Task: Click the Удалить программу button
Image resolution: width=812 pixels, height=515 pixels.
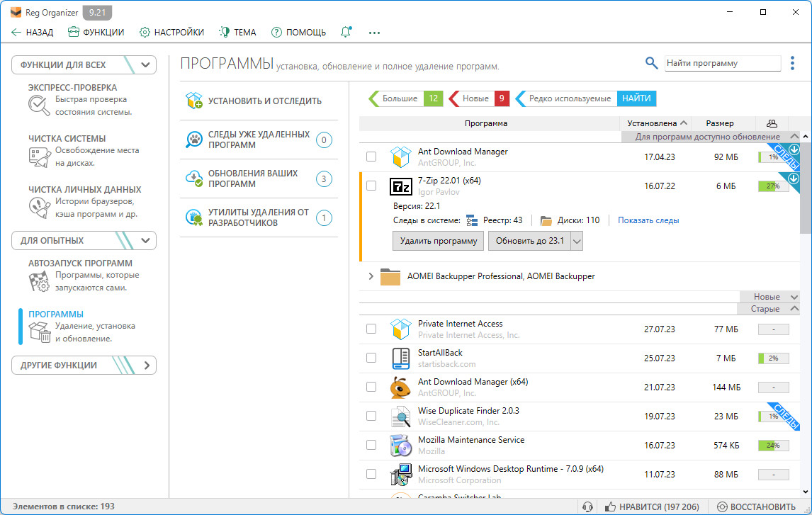Action: pyautogui.click(x=438, y=241)
